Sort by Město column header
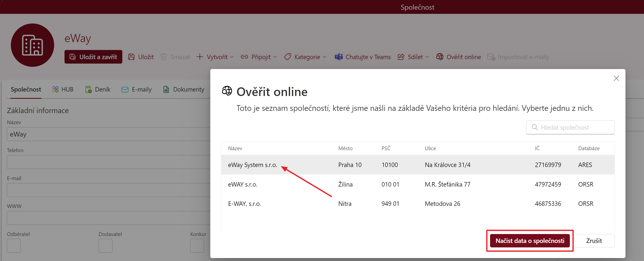This screenshot has width=644, height=261. coord(345,148)
